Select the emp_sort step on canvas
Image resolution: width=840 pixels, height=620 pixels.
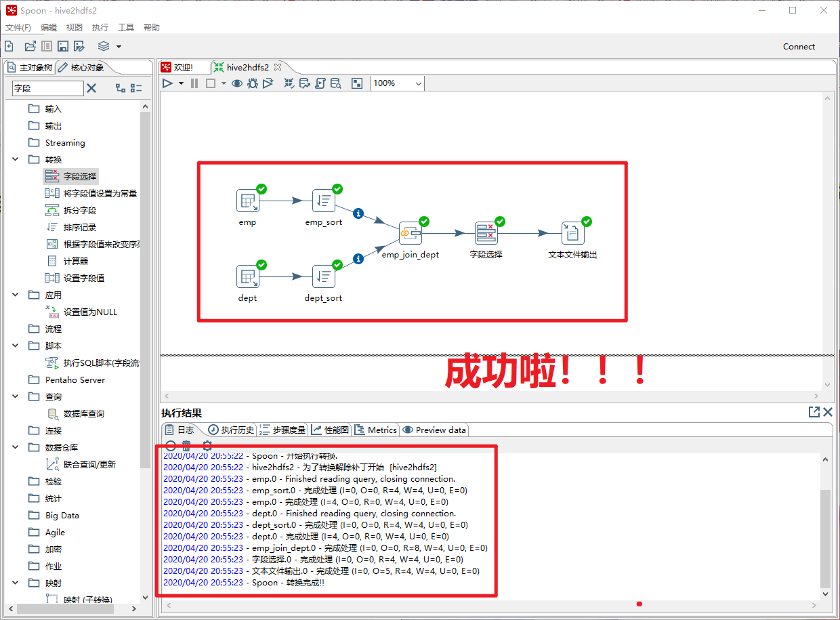pyautogui.click(x=324, y=201)
